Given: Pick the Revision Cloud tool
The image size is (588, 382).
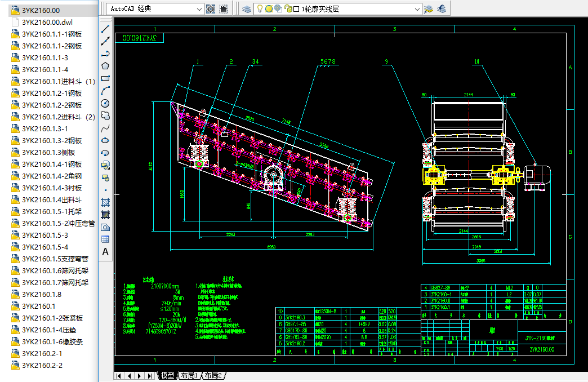Looking at the screenshot, I should pyautogui.click(x=105, y=116).
